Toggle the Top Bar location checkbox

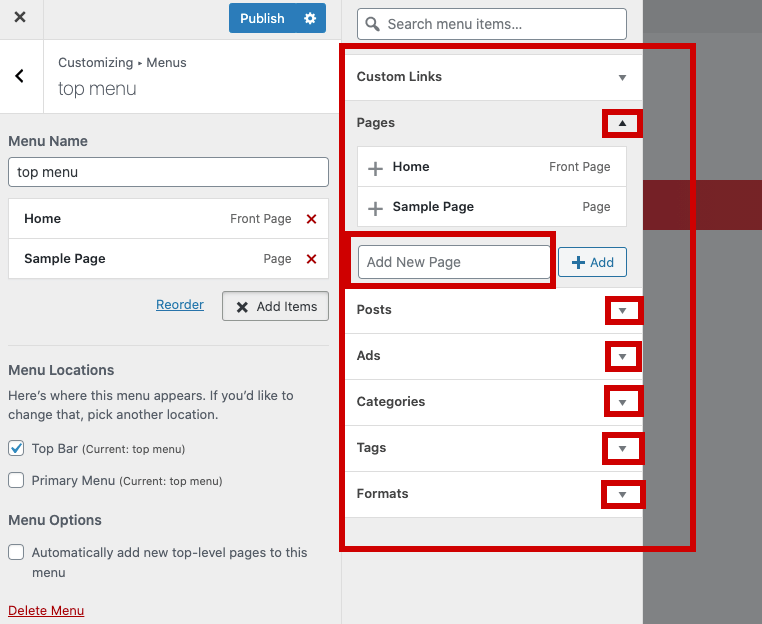(16, 448)
